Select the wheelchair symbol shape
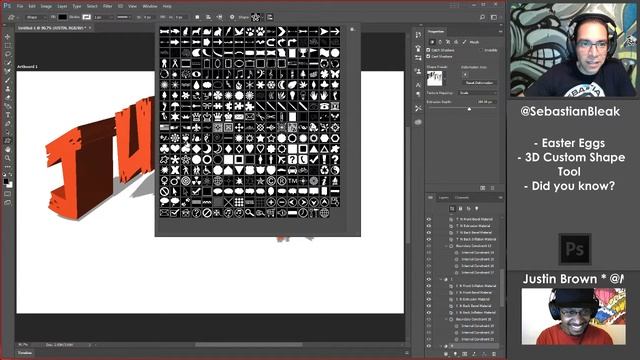The width and height of the screenshot is (640, 360). [x=207, y=170]
